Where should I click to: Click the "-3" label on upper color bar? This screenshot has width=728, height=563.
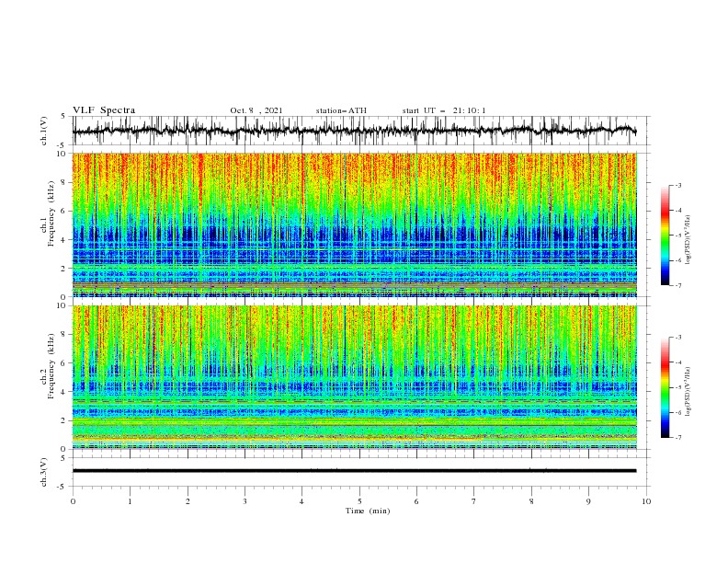click(x=677, y=185)
